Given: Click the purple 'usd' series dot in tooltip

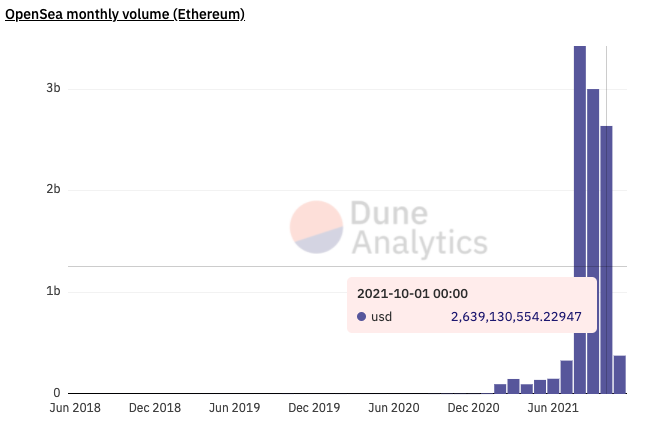Looking at the screenshot, I should (x=362, y=317).
